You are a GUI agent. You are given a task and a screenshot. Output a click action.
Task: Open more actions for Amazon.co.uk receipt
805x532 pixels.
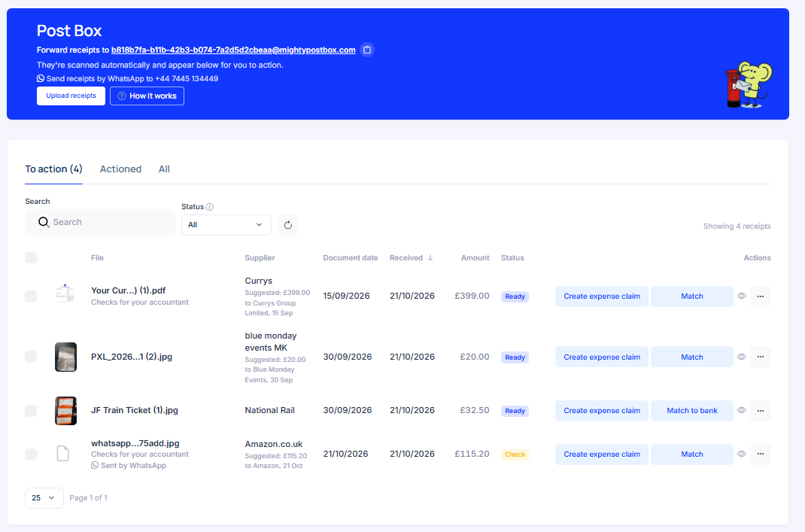pos(761,454)
